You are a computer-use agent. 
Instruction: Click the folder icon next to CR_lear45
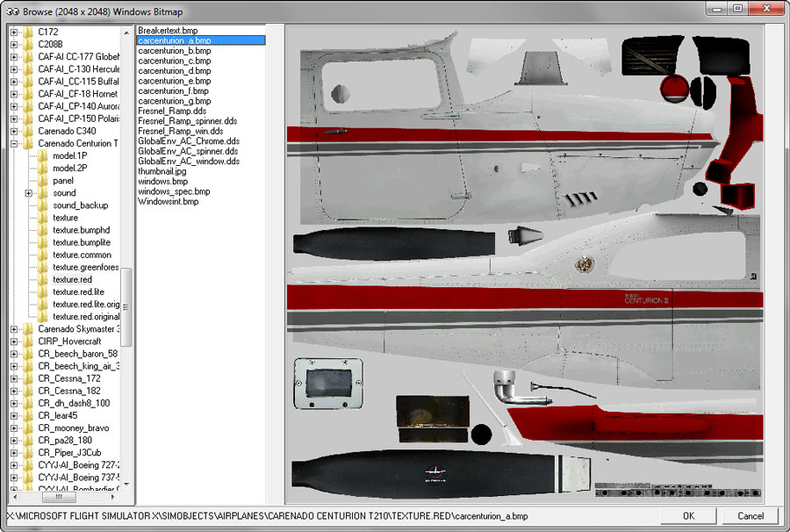[x=27, y=415]
